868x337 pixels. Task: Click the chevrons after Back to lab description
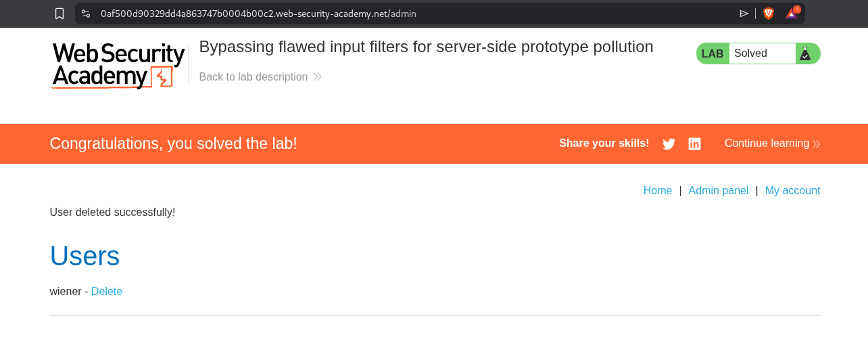(318, 77)
